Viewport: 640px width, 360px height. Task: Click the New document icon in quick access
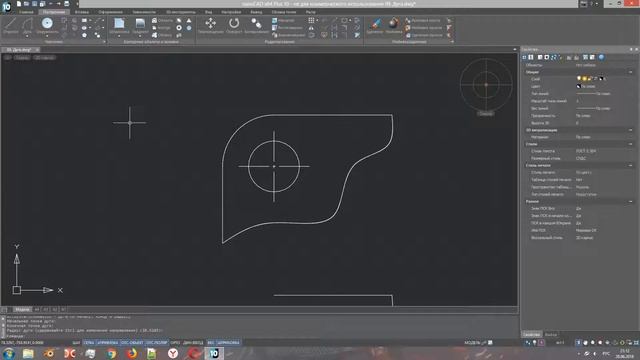[19, 4]
